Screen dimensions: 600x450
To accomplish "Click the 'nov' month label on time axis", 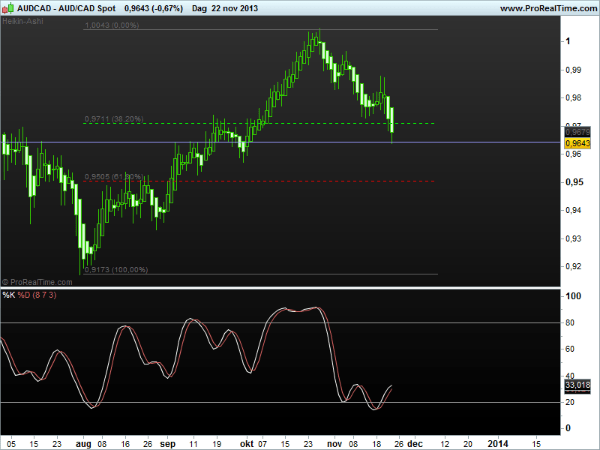I will (x=334, y=444).
